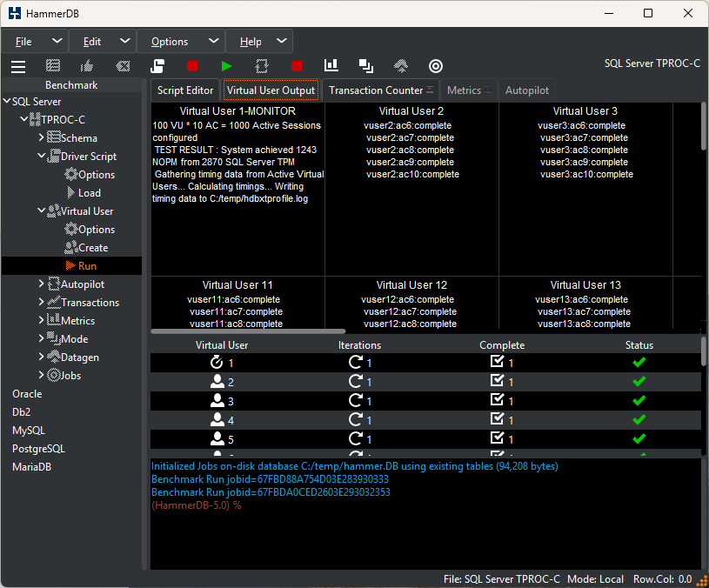
Task: Click the Metrics display toolbar icon
Action: pos(365,66)
